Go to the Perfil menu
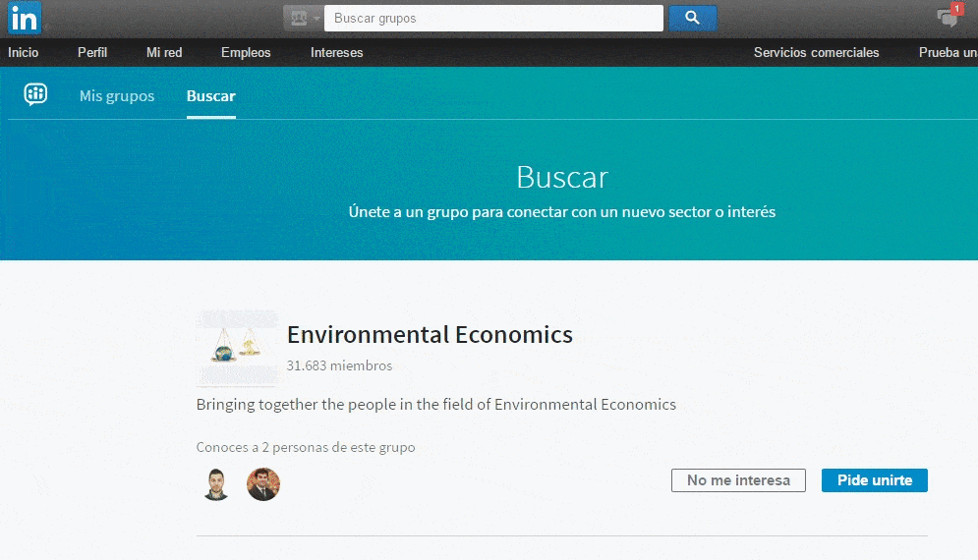 (x=92, y=52)
